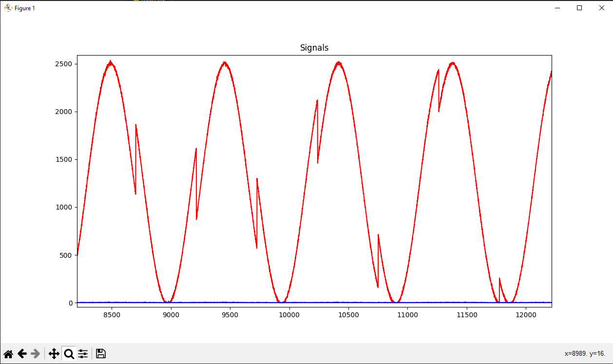Click the Save figure floppy disk icon
Image resolution: width=613 pixels, height=364 pixels.
(x=100, y=353)
